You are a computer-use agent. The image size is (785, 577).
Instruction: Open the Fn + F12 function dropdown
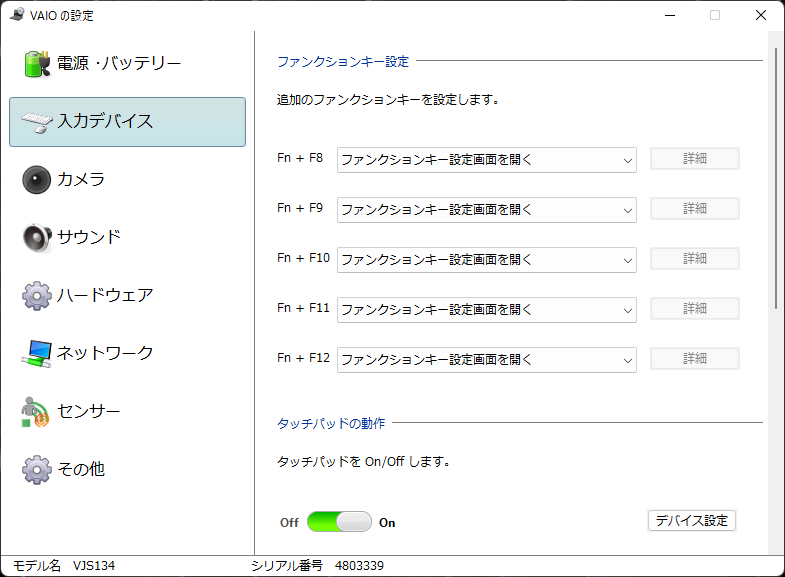point(487,360)
